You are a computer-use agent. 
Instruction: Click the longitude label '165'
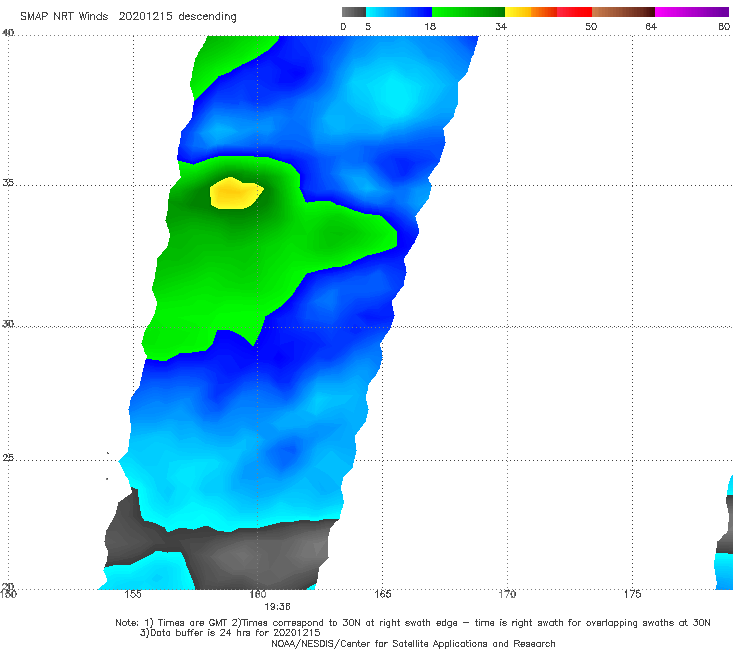[x=382, y=594]
